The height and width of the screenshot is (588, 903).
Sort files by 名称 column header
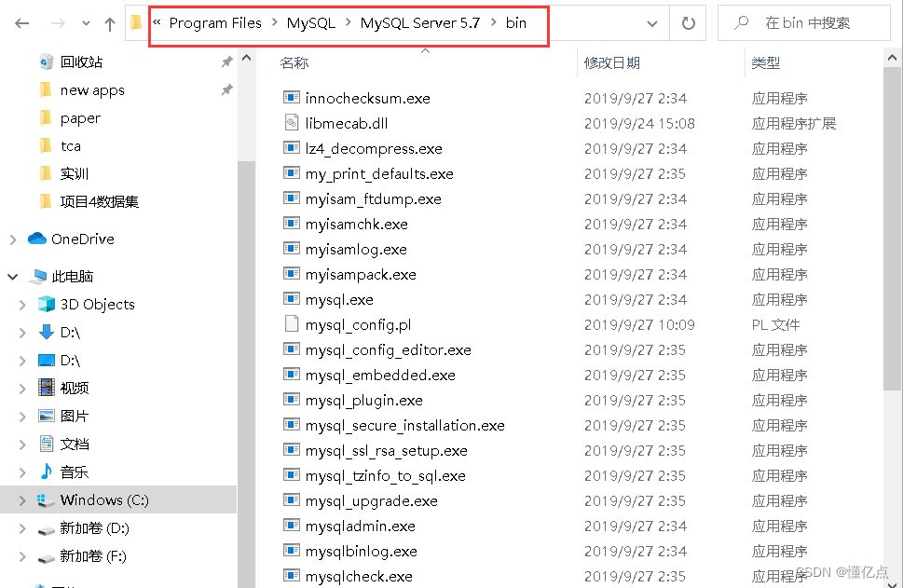(294, 62)
